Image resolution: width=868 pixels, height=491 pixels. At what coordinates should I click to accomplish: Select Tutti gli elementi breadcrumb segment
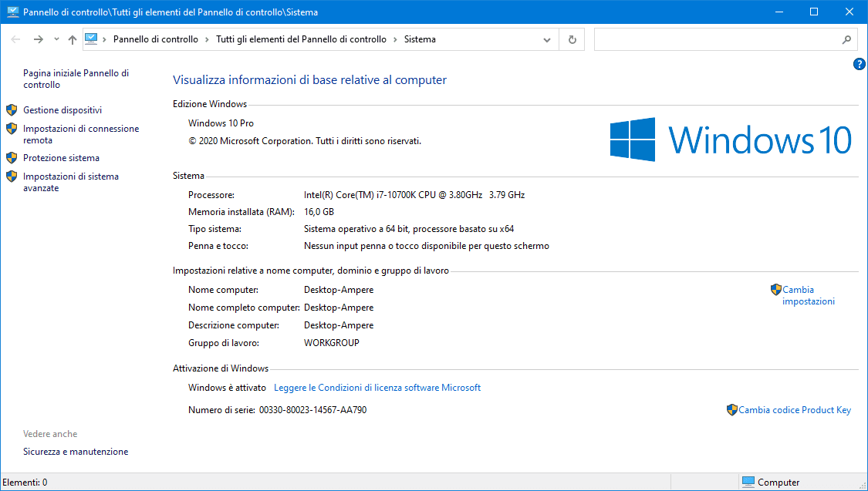[301, 39]
